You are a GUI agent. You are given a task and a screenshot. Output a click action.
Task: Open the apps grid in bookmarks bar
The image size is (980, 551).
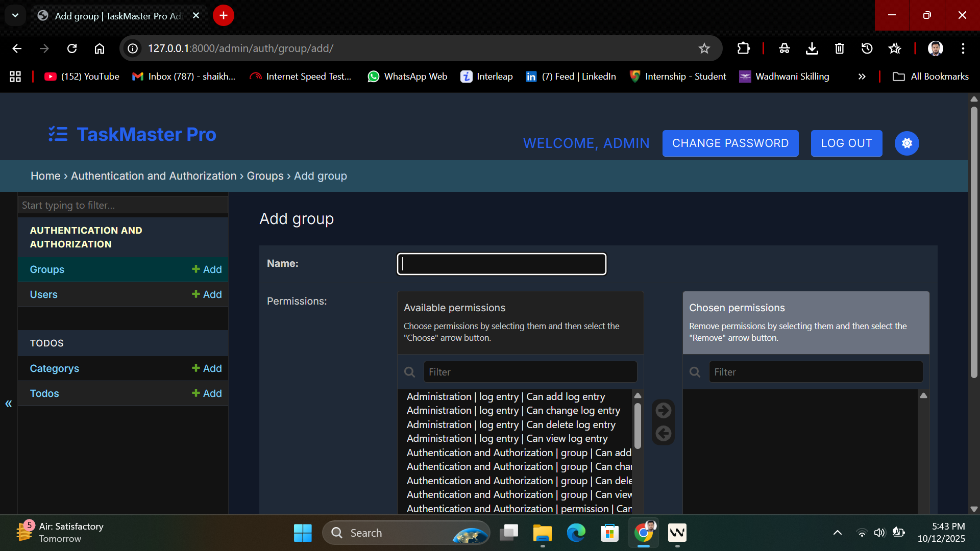pyautogui.click(x=15, y=77)
